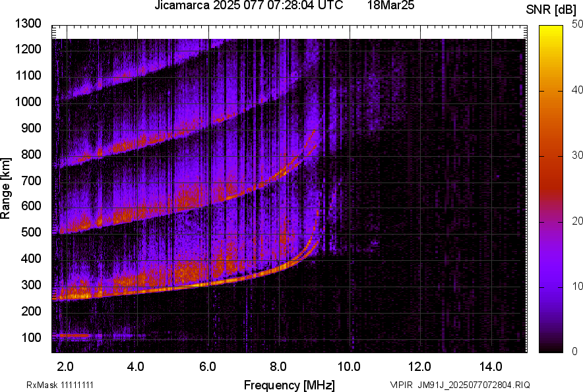Click the range tick label '1100'
Viewport: 583px width, 392px height.
coord(28,75)
